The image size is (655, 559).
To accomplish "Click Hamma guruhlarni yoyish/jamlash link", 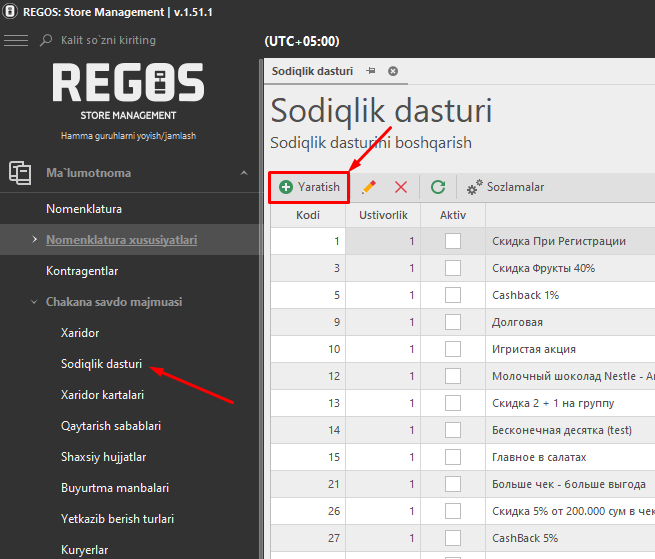I will coord(128,136).
